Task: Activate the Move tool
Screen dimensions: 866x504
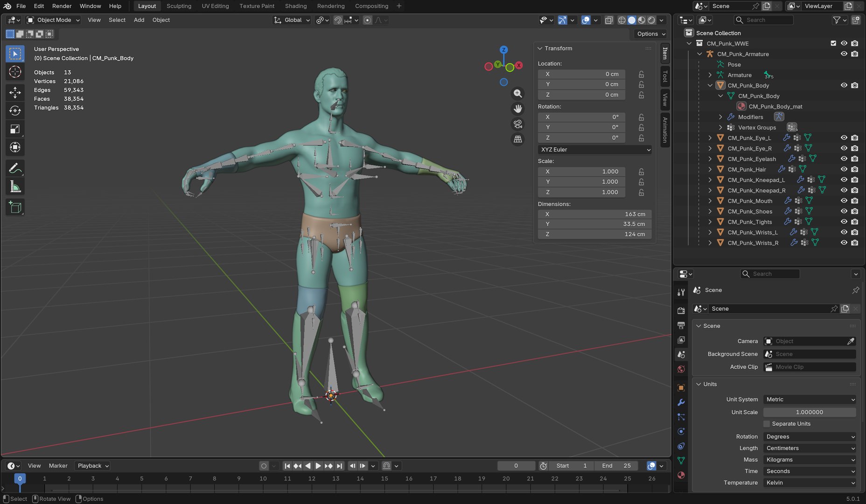Action: point(15,92)
